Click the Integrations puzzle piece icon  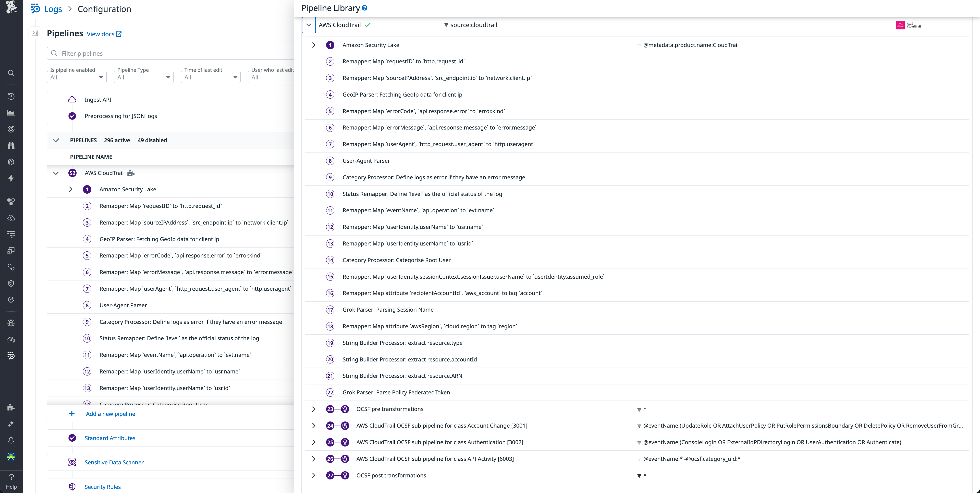coord(11,407)
